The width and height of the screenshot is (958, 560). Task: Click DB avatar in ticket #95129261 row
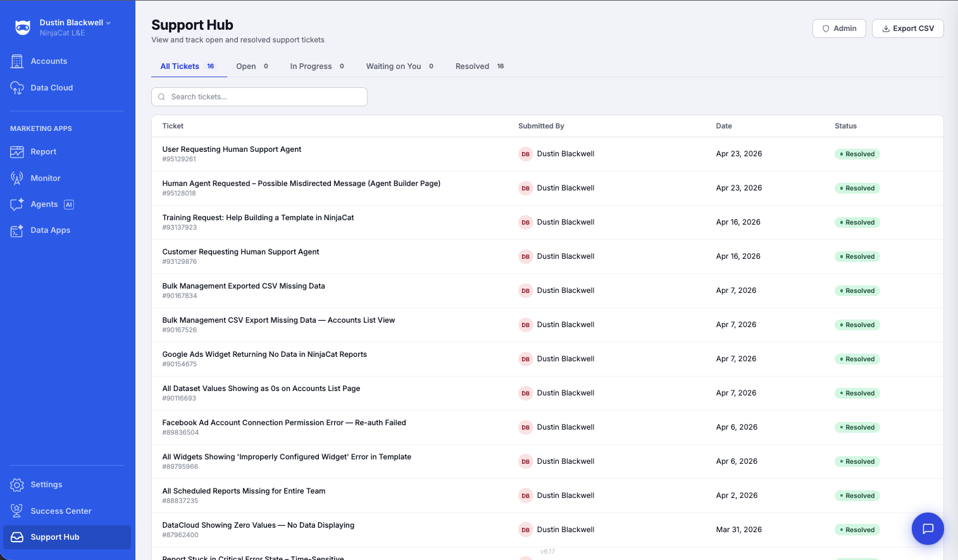click(x=526, y=154)
